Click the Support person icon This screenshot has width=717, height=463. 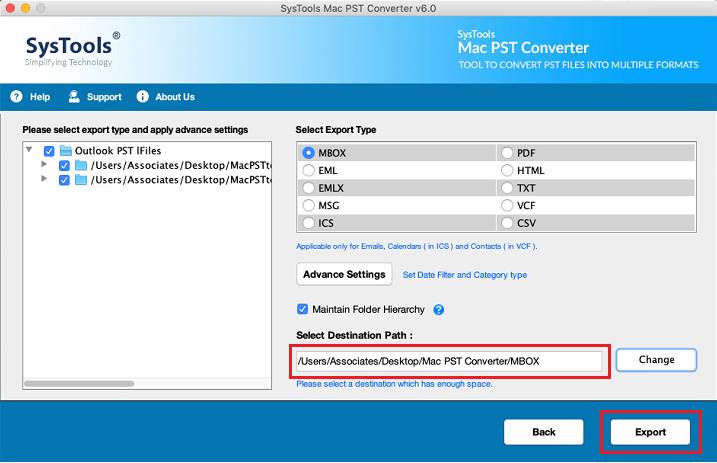pyautogui.click(x=74, y=96)
